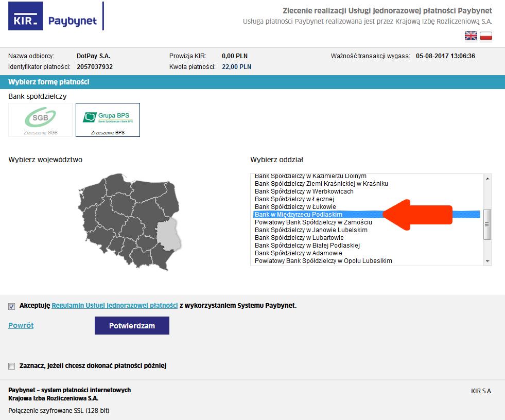Select the Zrzeszenie BPS bank group

(108, 120)
